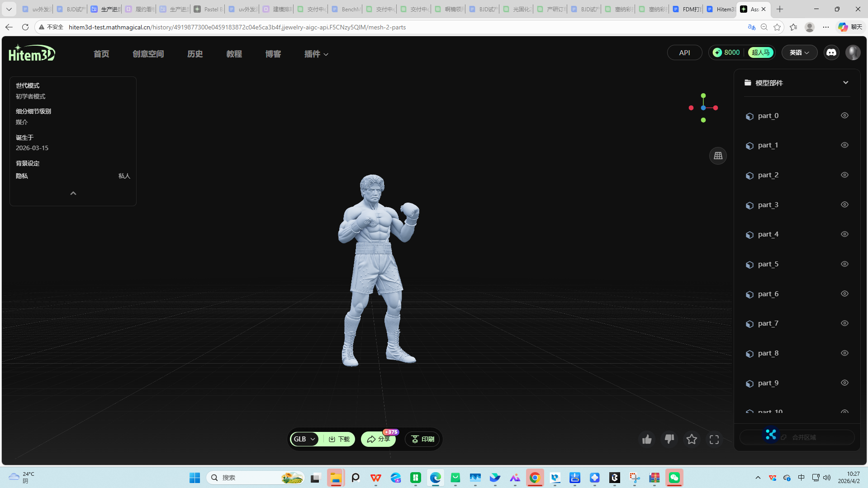This screenshot has height=488, width=868.
Task: Toggle visibility of part_5
Action: pos(844,264)
